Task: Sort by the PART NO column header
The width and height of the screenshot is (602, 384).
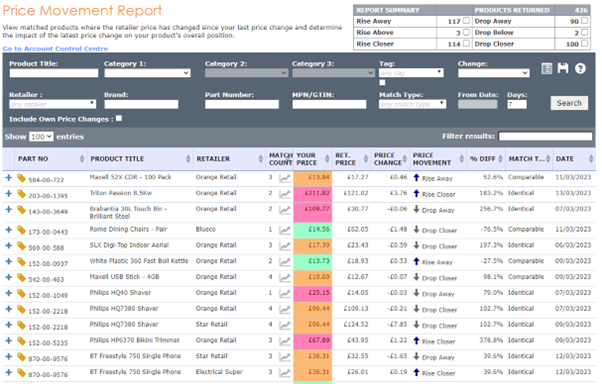Action: click(x=50, y=159)
